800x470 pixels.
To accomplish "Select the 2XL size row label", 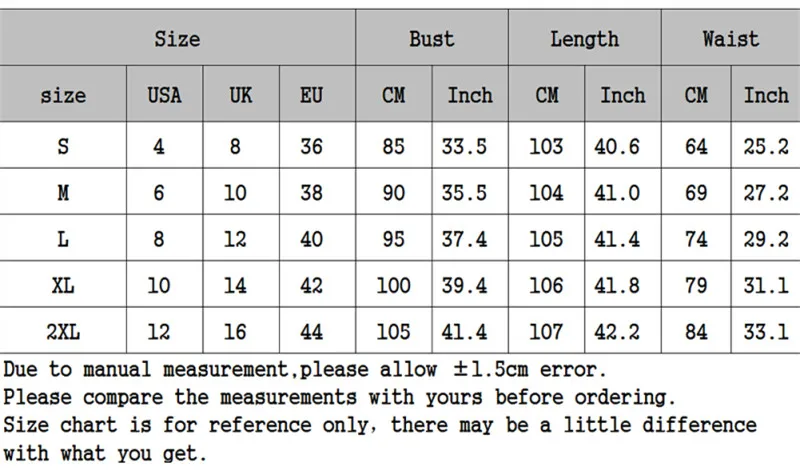I will (x=63, y=332).
